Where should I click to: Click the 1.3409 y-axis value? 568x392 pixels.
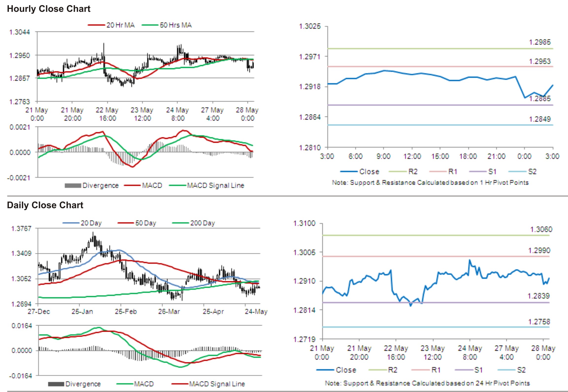[21, 253]
